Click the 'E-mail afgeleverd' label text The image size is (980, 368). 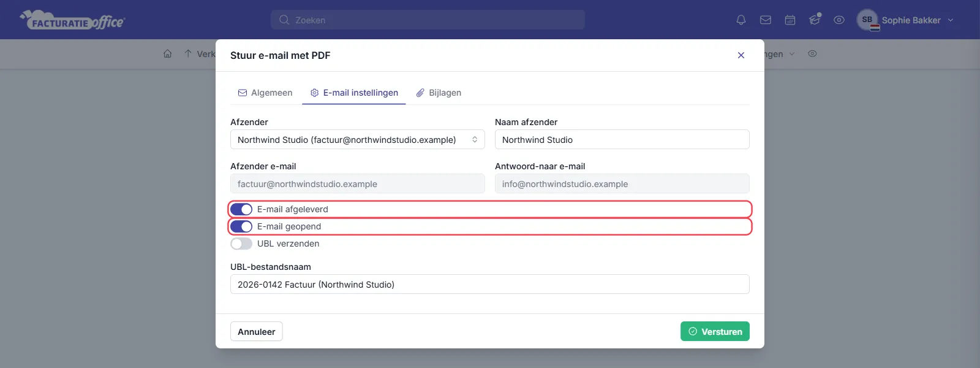[293, 209]
